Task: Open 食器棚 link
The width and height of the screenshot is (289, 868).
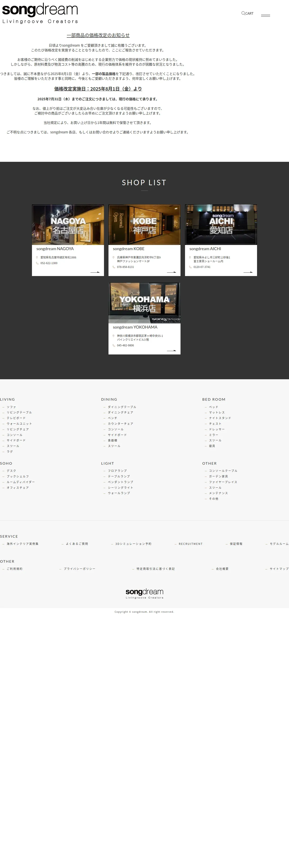Action: 112,440
